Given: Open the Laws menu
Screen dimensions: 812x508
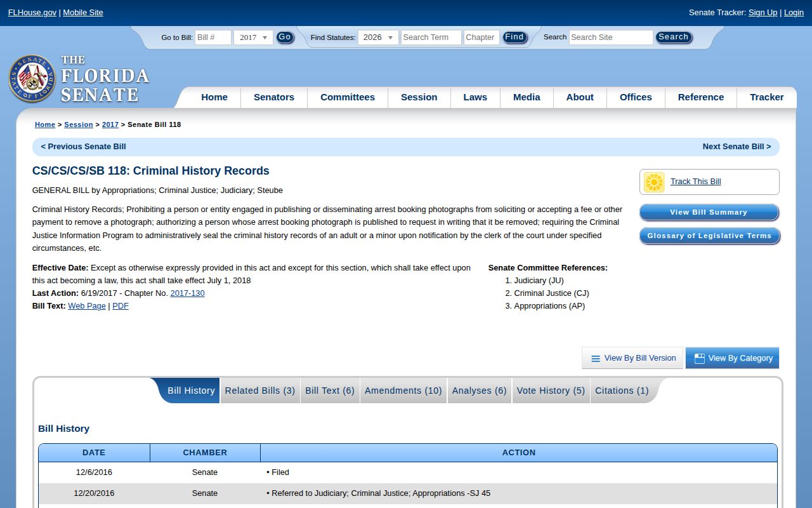Looking at the screenshot, I should (475, 97).
